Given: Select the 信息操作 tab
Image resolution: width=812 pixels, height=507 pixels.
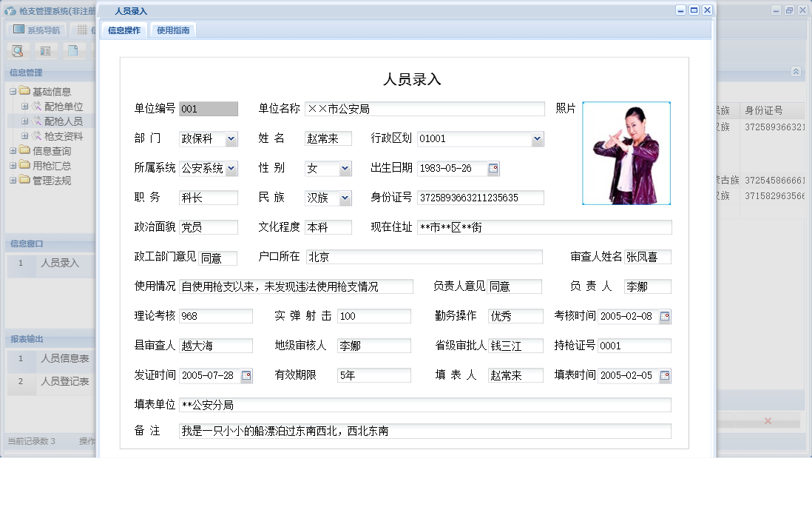Looking at the screenshot, I should pyautogui.click(x=123, y=30).
